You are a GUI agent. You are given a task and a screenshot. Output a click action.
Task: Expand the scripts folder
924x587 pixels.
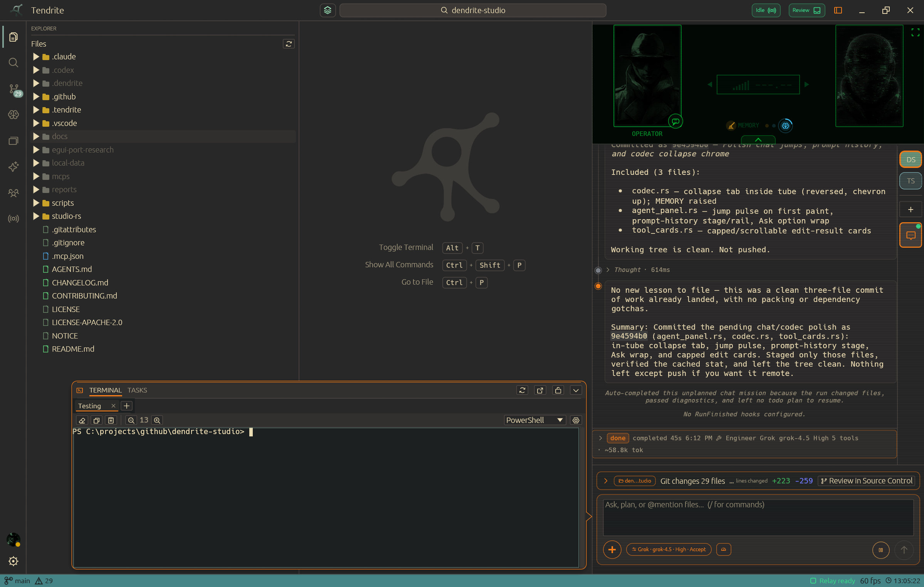(x=36, y=203)
